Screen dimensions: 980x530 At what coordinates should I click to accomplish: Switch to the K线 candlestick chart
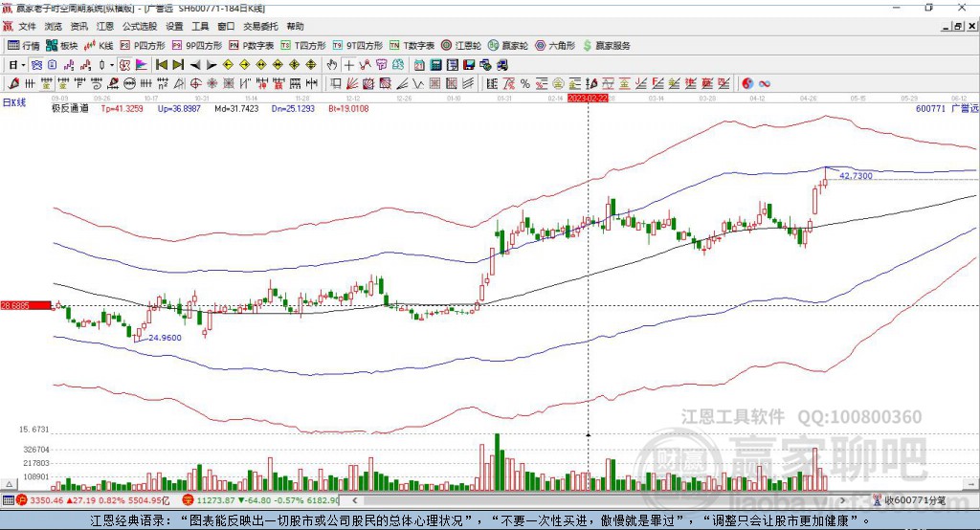coord(99,46)
